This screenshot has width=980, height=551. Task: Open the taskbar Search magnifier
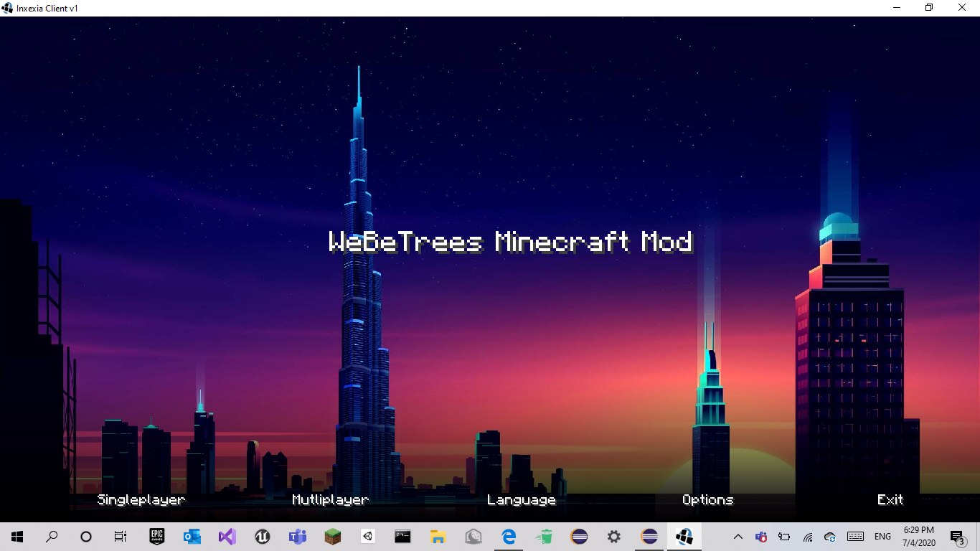pos(52,537)
